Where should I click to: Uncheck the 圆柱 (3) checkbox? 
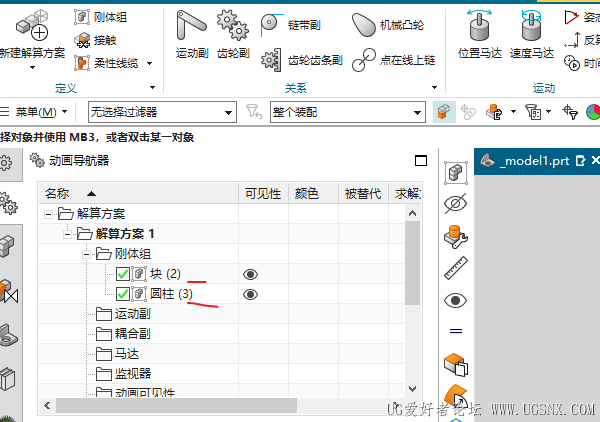[x=122, y=294]
